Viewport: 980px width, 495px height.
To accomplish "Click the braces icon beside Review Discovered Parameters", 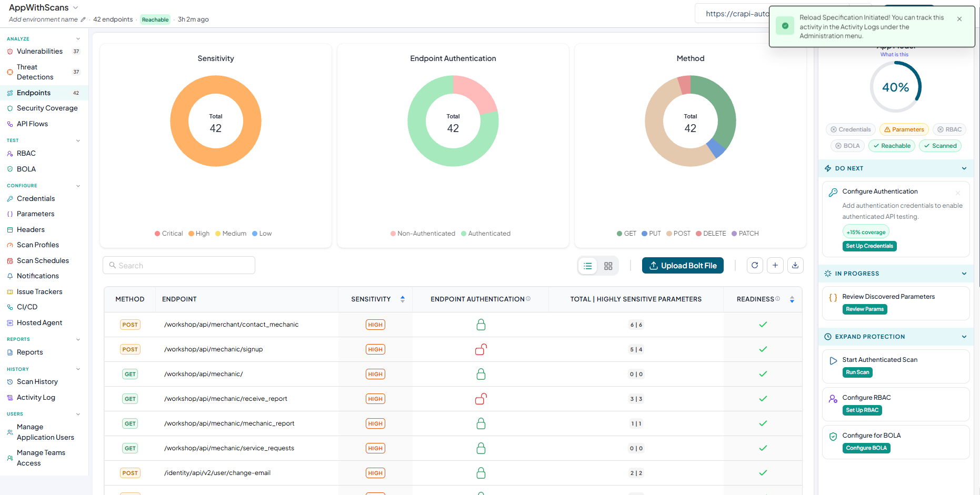I will coord(833,298).
